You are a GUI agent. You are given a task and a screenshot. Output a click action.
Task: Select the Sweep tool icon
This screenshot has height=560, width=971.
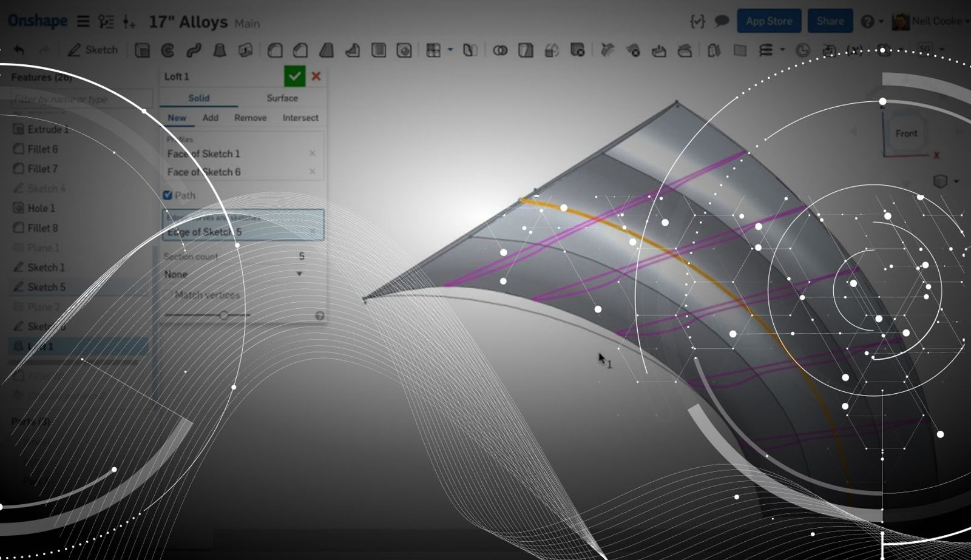pyautogui.click(x=194, y=50)
